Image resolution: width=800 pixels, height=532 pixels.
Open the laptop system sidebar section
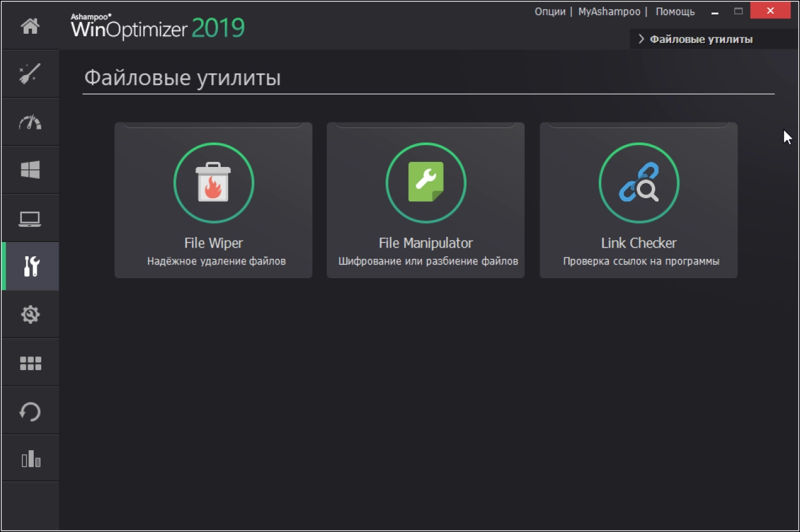coord(30,218)
